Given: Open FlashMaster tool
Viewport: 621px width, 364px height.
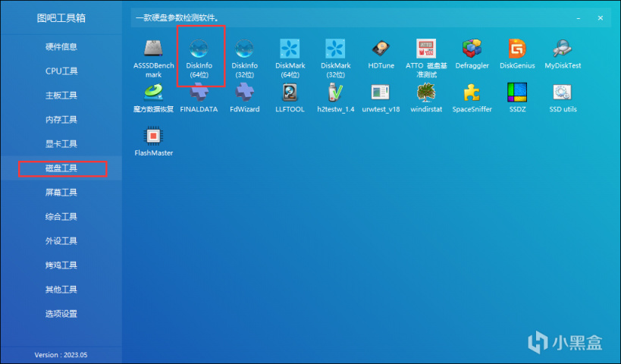Looking at the screenshot, I should point(153,141).
